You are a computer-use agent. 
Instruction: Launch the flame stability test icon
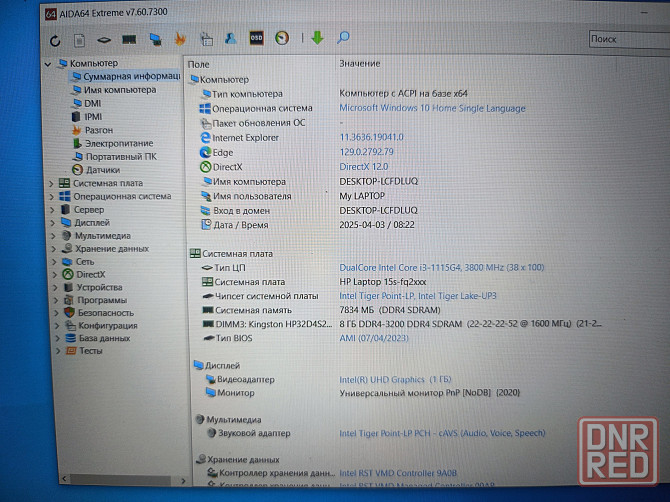180,39
